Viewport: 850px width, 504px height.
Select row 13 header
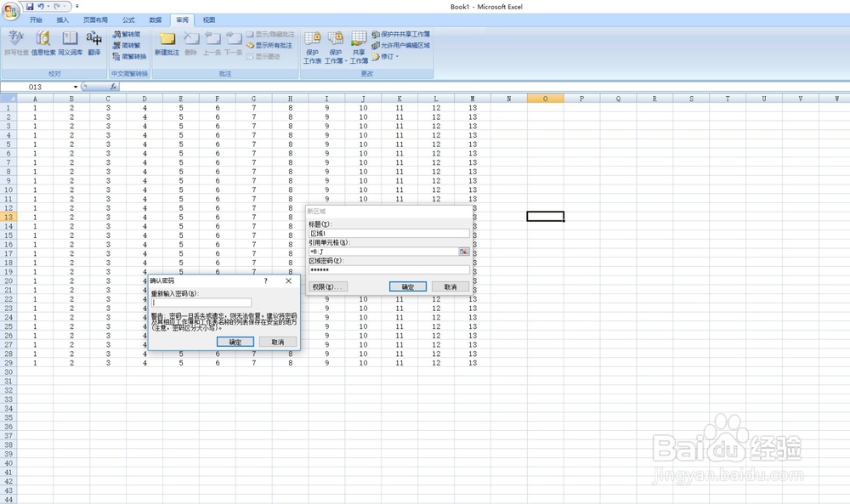pyautogui.click(x=8, y=217)
